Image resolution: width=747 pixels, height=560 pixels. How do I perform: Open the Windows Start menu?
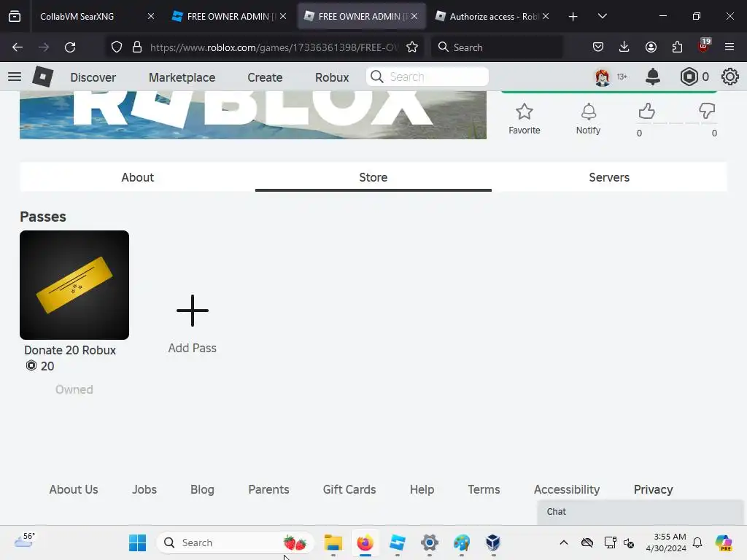pos(138,542)
